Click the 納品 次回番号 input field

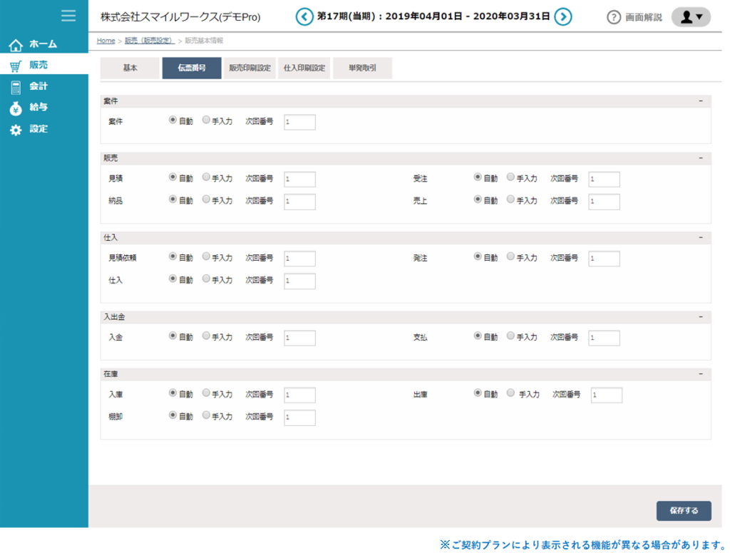tap(300, 202)
